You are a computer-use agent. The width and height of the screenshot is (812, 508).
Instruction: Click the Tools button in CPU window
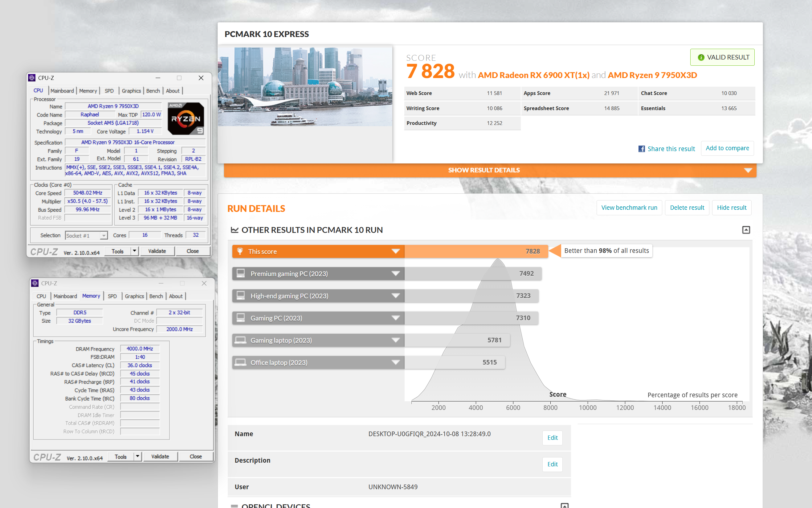pos(117,251)
